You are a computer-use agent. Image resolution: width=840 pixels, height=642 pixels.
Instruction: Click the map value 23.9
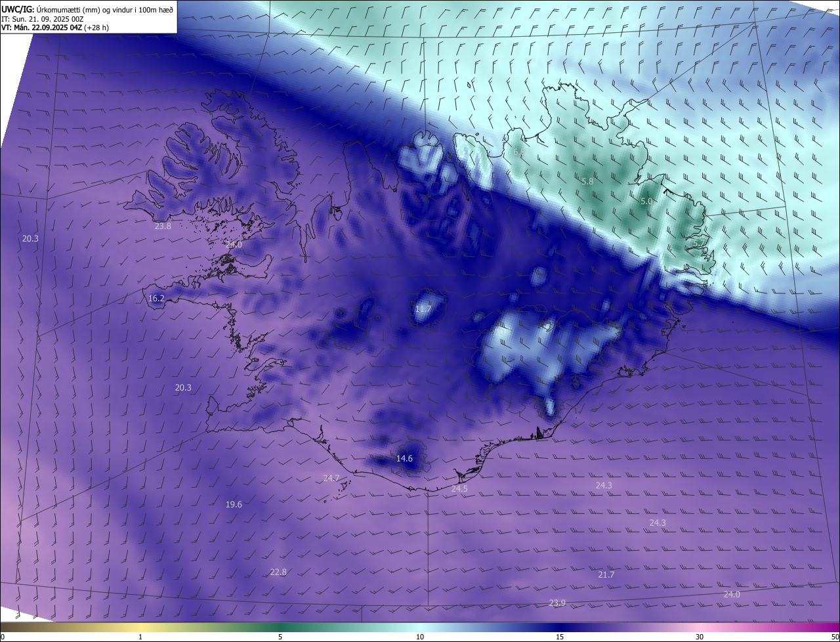pyautogui.click(x=557, y=603)
